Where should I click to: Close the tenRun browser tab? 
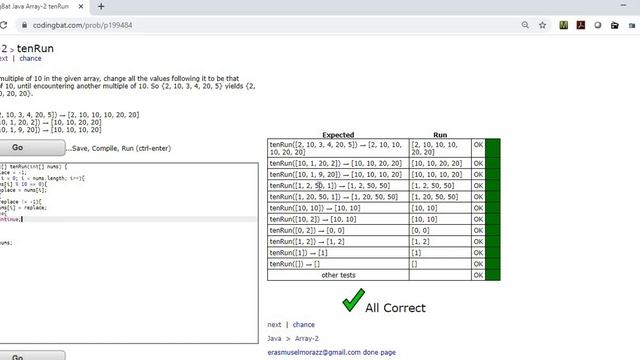pos(81,7)
